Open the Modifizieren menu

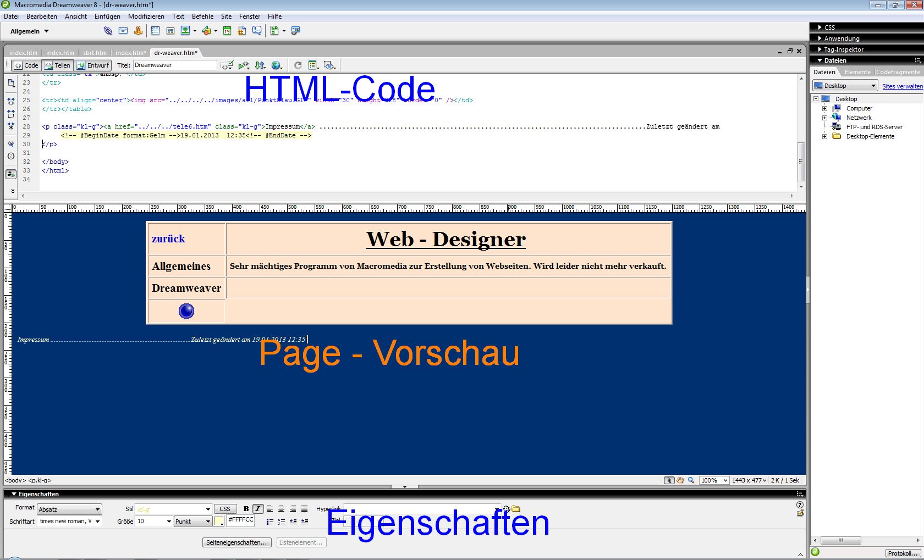click(x=146, y=16)
